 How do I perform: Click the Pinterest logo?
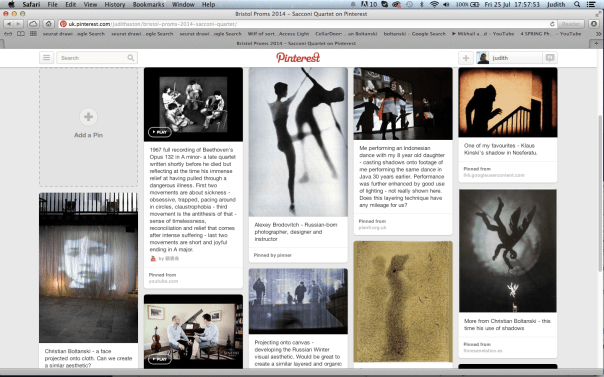point(298,58)
